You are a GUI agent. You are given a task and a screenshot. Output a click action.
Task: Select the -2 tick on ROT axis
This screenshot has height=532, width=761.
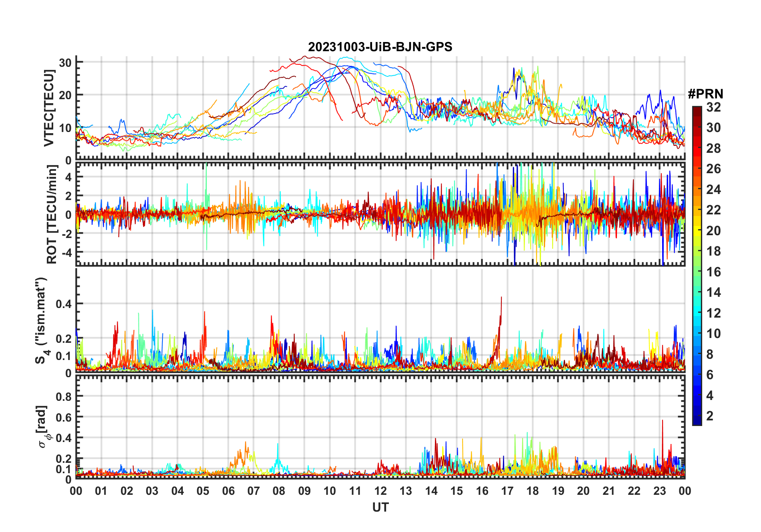(66, 234)
